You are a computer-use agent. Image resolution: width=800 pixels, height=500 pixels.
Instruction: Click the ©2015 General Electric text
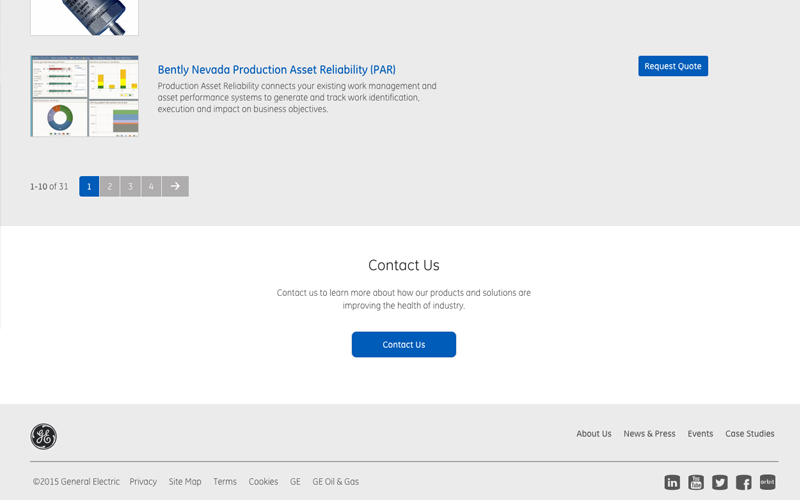[x=76, y=482]
